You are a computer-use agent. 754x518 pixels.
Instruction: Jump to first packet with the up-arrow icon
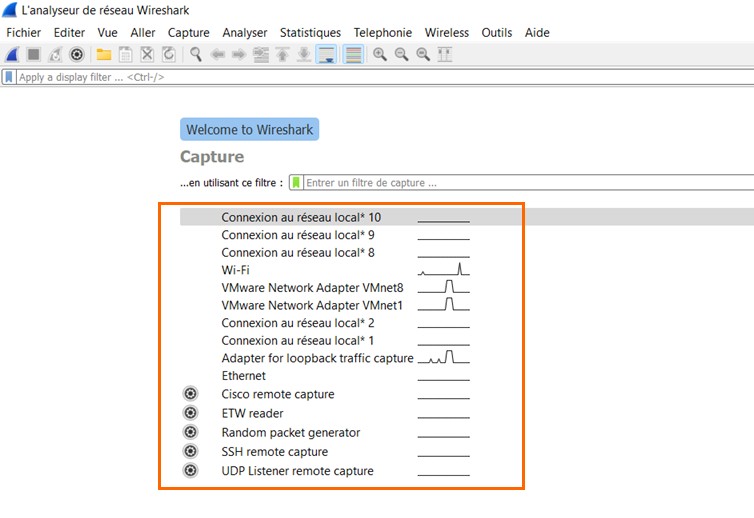click(283, 54)
